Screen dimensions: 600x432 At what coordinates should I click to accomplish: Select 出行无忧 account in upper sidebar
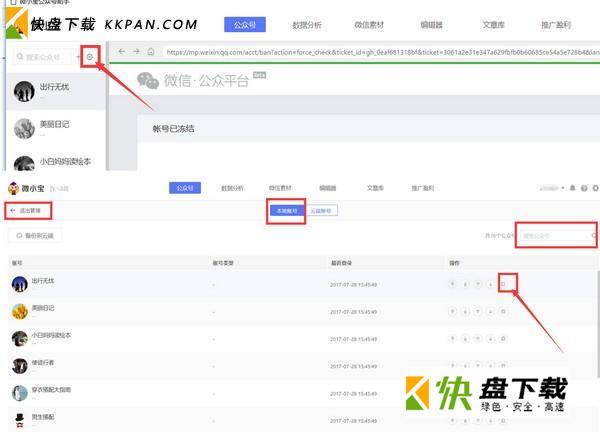tap(56, 91)
